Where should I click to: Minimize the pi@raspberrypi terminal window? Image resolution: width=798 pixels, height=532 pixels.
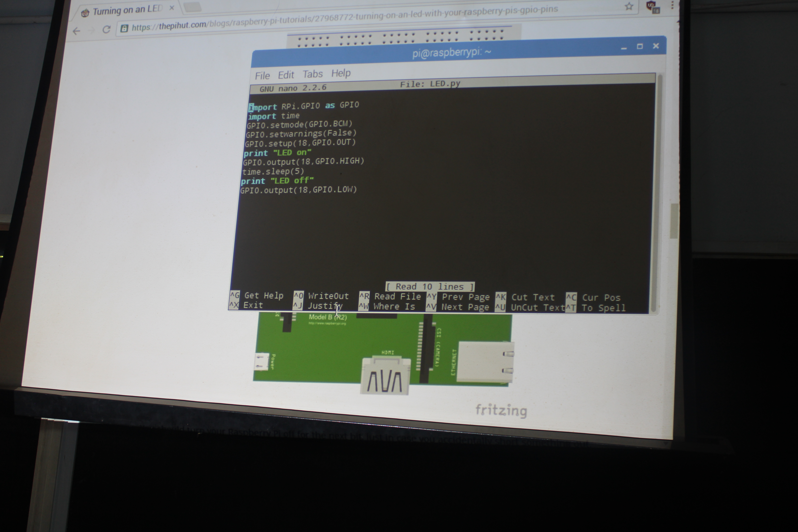624,48
